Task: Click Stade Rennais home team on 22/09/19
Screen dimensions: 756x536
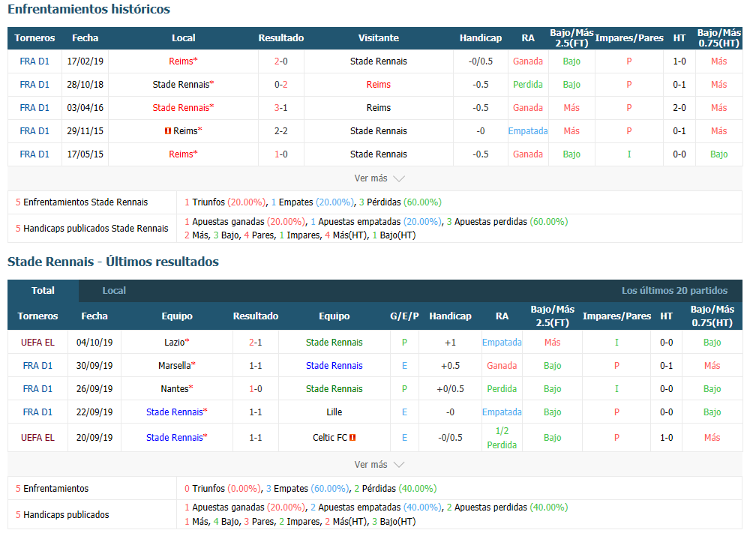Action: click(x=175, y=412)
